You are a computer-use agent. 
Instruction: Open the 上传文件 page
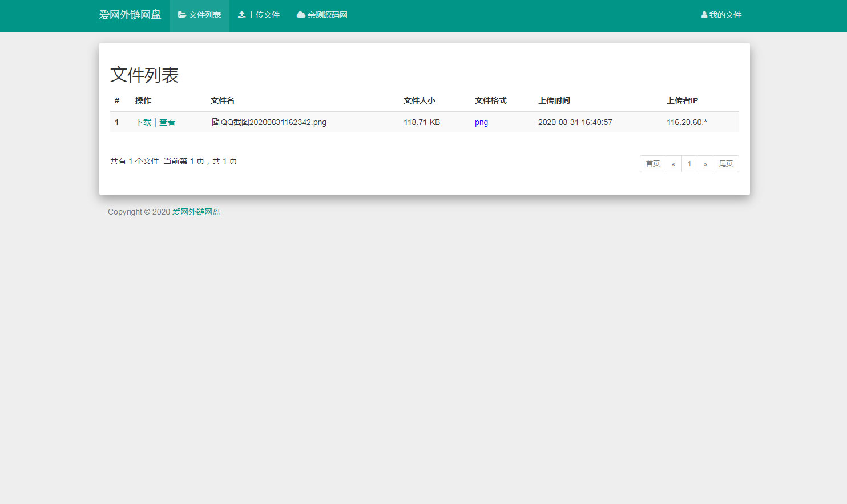263,15
